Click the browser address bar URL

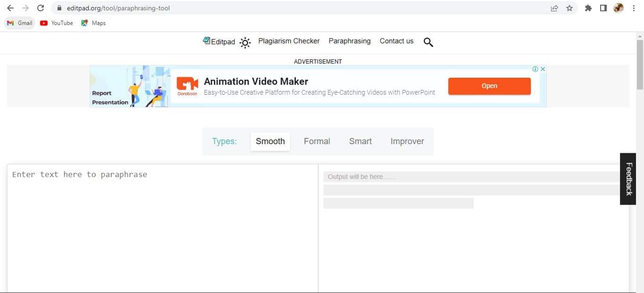click(x=118, y=8)
